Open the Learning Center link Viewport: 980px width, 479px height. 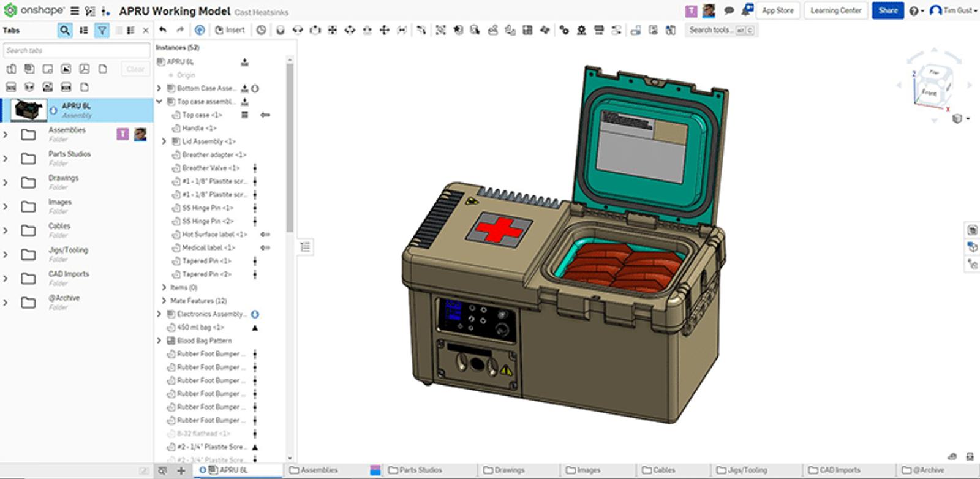pos(835,10)
